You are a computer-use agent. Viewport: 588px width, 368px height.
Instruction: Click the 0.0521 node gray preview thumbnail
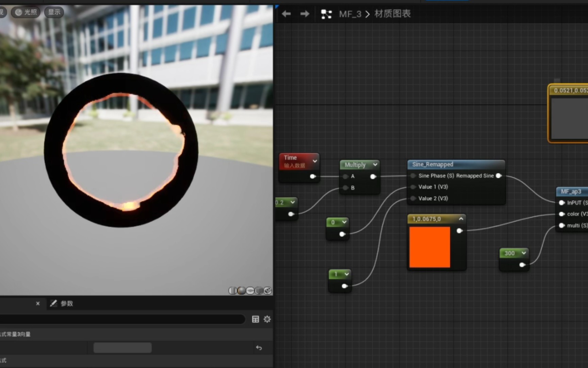click(x=570, y=119)
